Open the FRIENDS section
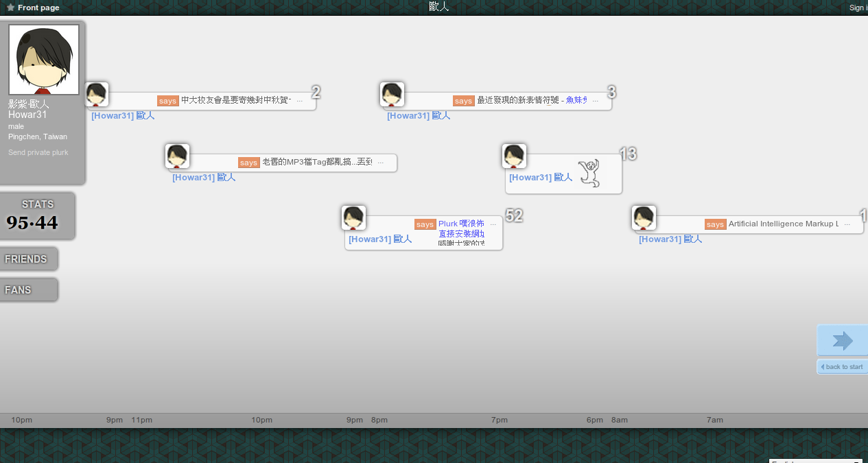This screenshot has height=463, width=868. (x=27, y=259)
